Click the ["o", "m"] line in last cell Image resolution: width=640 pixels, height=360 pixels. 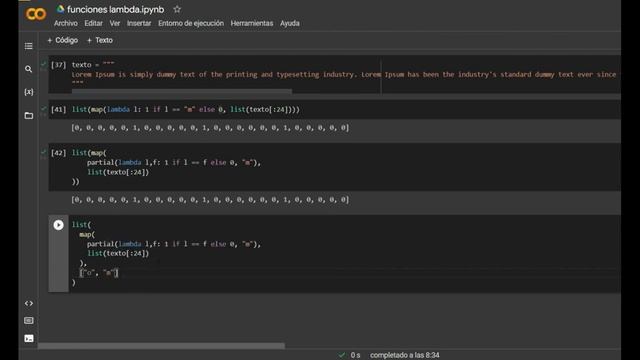click(x=99, y=273)
